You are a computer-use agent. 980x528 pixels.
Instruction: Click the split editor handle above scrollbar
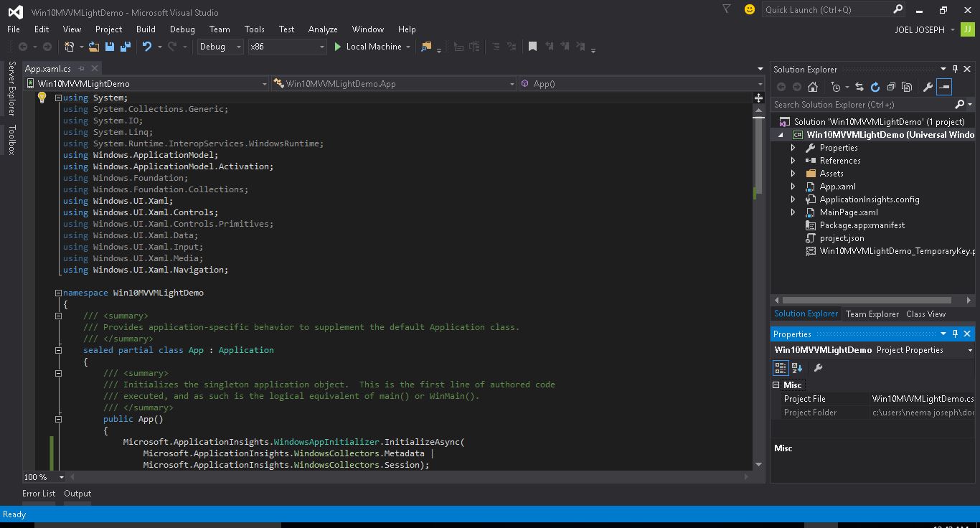coord(758,98)
